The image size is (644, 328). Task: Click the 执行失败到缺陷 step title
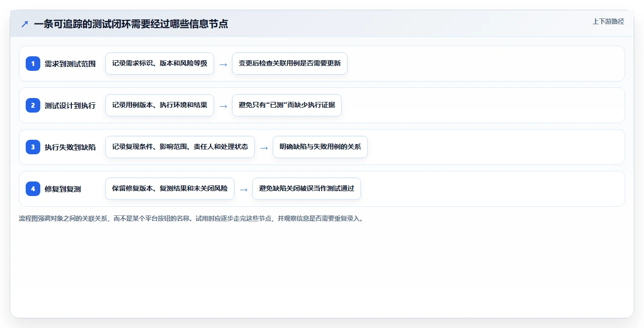pyautogui.click(x=70, y=147)
